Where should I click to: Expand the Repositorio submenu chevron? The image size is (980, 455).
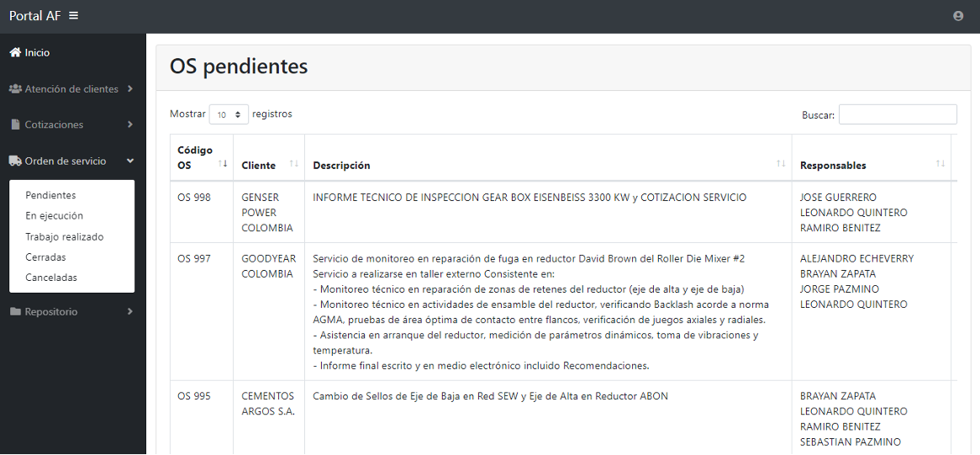point(130,312)
